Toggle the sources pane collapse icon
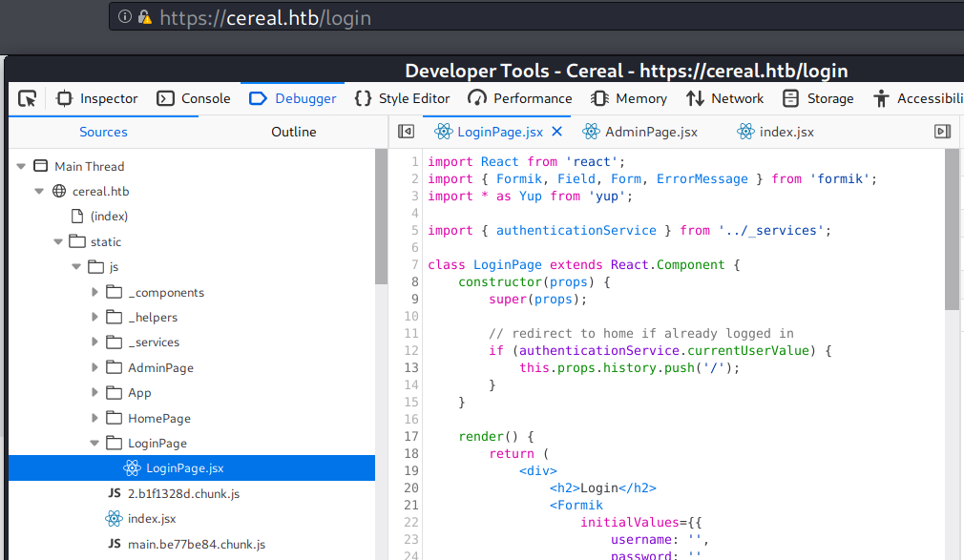 pos(406,132)
